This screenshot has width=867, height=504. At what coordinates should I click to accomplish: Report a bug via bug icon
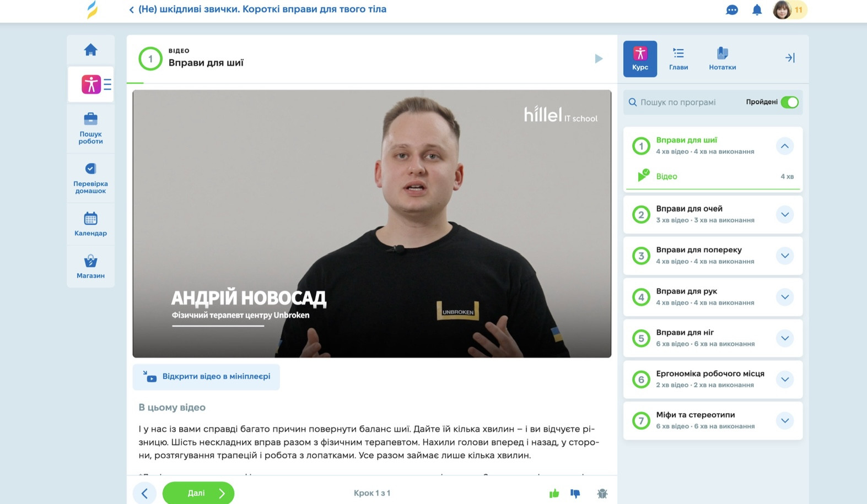tap(602, 494)
